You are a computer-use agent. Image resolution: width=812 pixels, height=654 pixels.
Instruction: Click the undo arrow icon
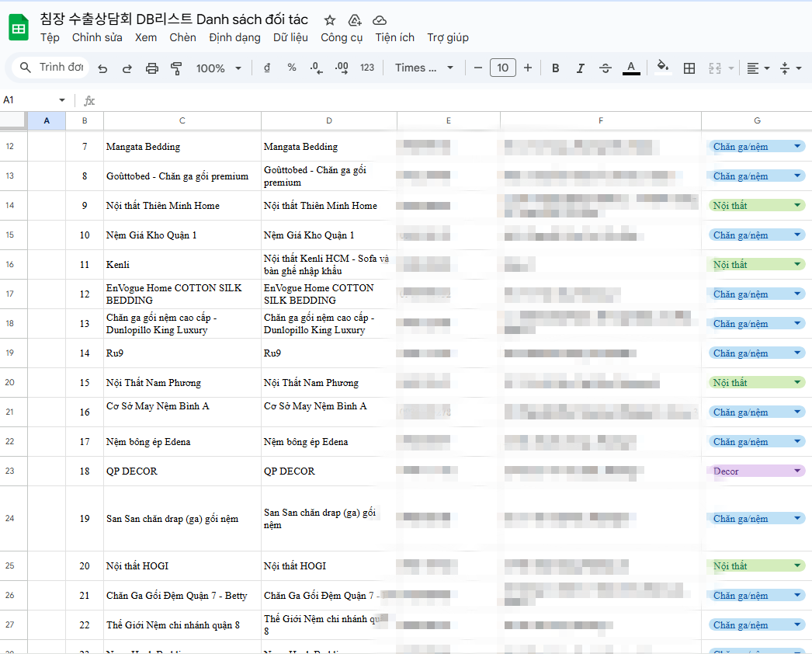(x=102, y=68)
